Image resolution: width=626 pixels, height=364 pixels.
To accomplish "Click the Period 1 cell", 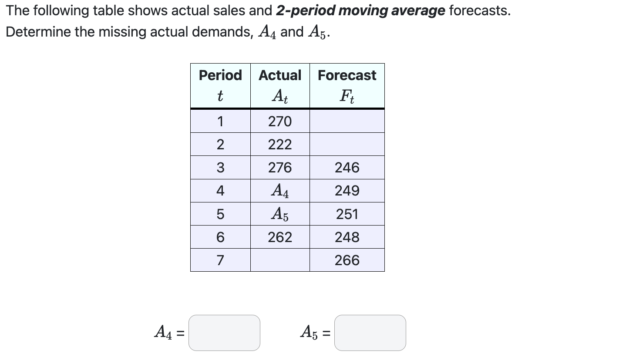I will [x=220, y=121].
